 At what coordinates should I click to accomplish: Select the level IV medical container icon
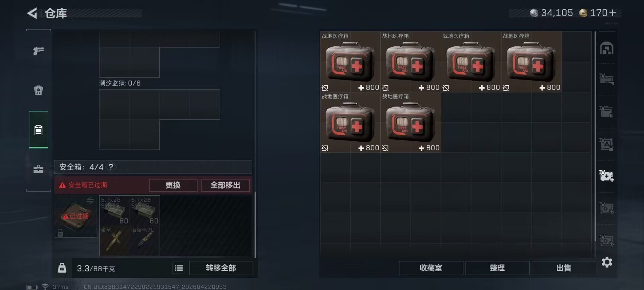click(x=606, y=176)
